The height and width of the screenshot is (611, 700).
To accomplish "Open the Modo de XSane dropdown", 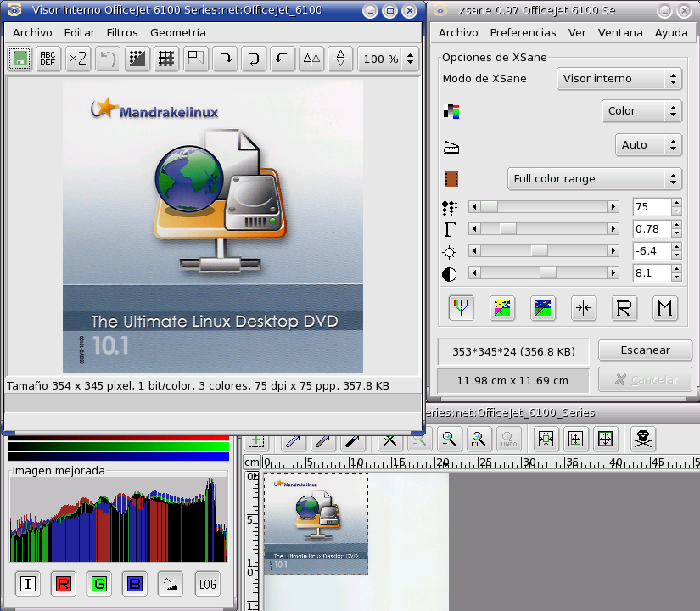I will (x=619, y=79).
